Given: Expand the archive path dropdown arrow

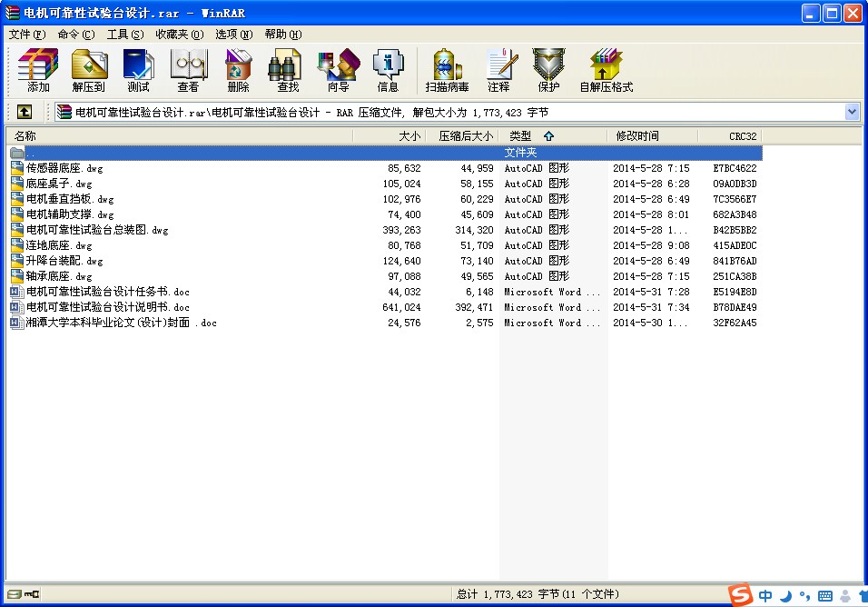Looking at the screenshot, I should [x=852, y=112].
